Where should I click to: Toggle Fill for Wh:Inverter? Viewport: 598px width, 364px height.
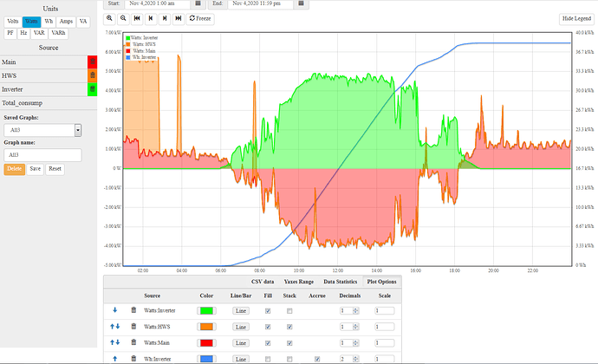(x=268, y=359)
